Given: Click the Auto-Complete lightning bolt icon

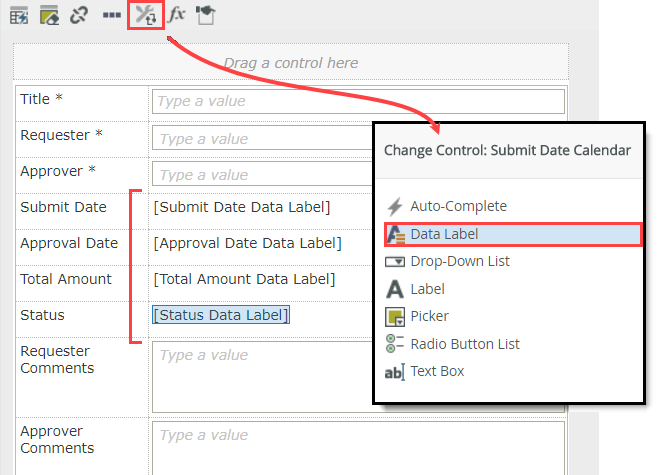Looking at the screenshot, I should click(394, 206).
